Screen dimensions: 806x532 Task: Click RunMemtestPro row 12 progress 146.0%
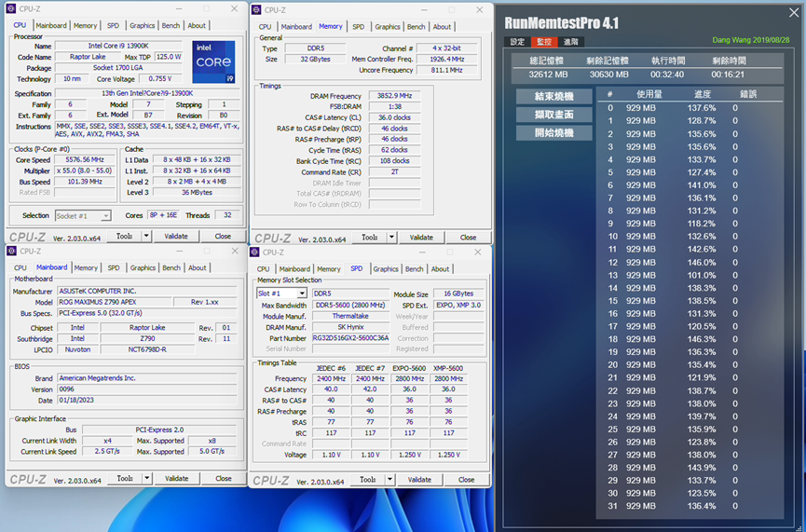(702, 262)
